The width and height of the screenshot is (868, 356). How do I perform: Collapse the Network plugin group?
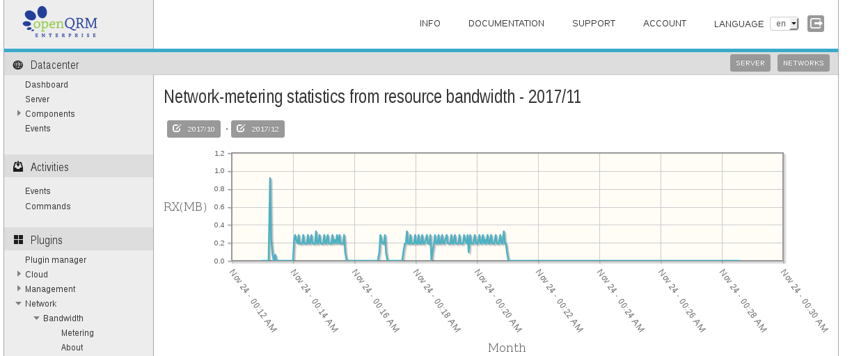[19, 304]
